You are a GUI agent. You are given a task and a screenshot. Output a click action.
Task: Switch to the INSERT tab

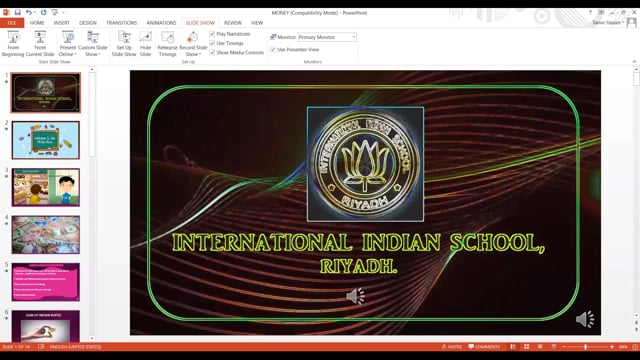(62, 23)
